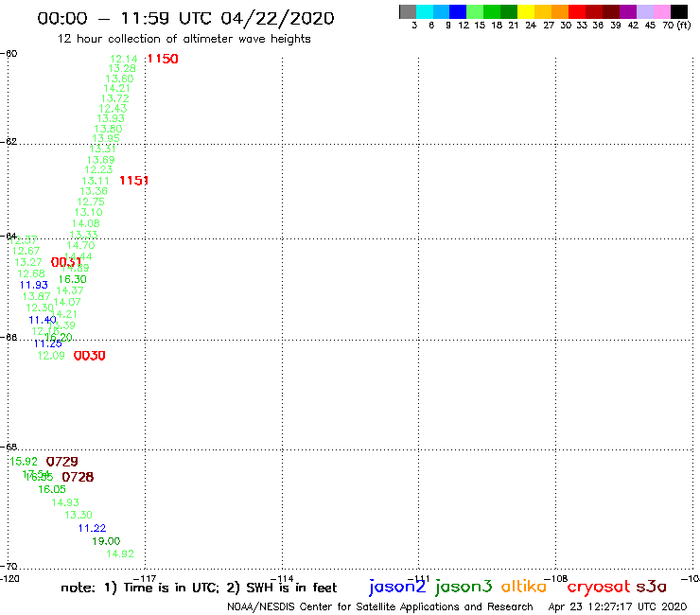Select the orange swatch in the wave height legend
Viewport: 700px width, 615px height.
pos(560,11)
